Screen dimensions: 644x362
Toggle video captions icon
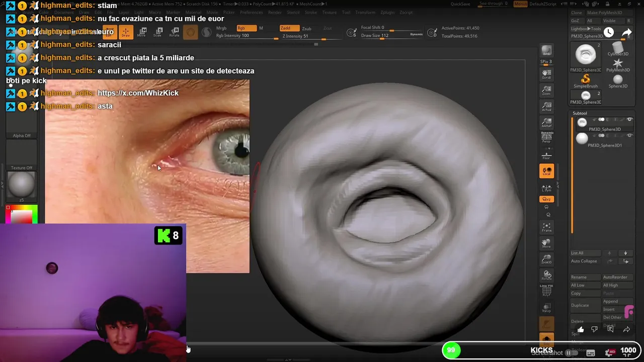(591, 353)
